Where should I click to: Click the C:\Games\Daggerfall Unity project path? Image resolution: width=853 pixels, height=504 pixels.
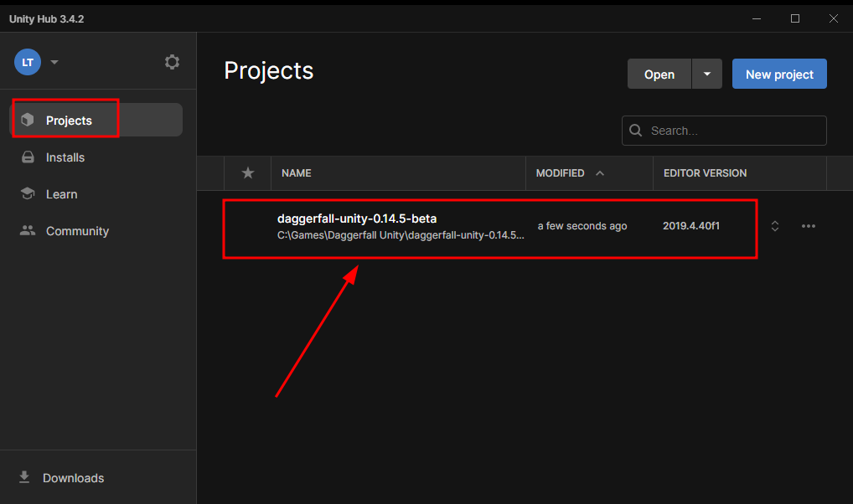point(401,235)
